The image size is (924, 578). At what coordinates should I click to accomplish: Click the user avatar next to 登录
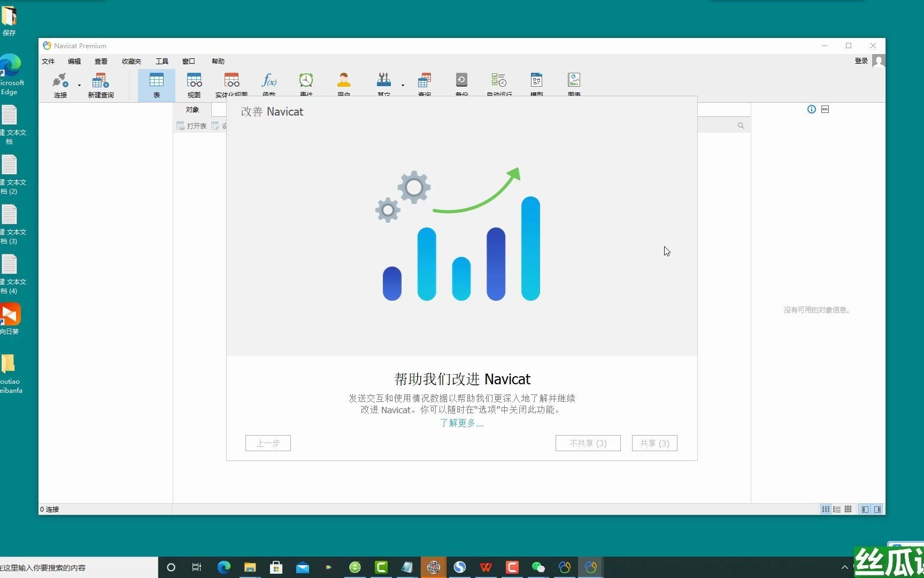(x=878, y=61)
